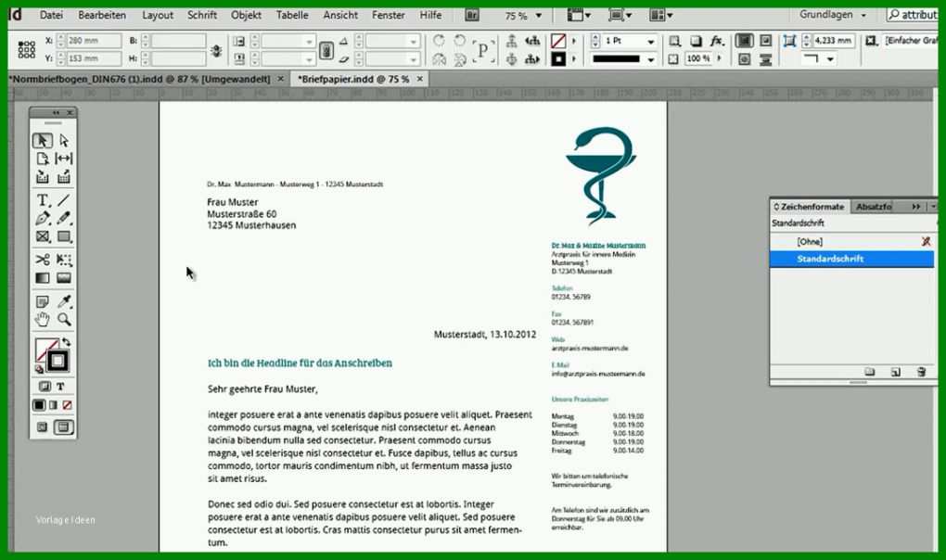
Task: Select the Pen tool
Action: tap(43, 218)
